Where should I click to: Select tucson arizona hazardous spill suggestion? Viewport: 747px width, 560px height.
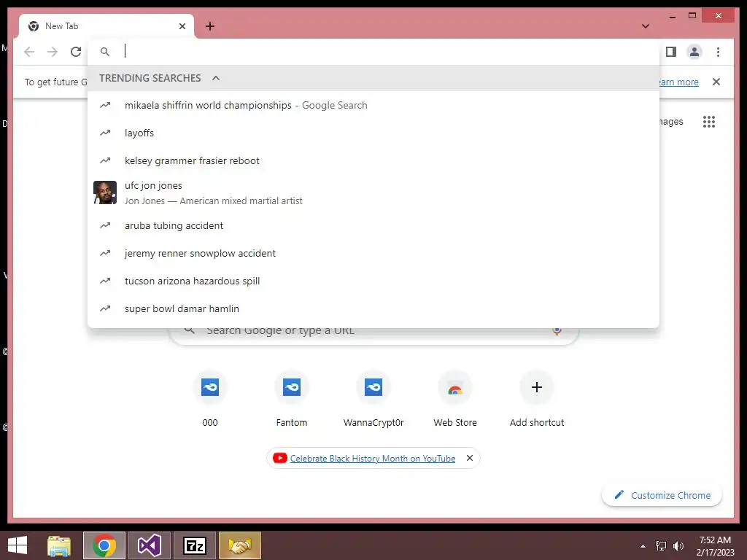pyautogui.click(x=373, y=281)
